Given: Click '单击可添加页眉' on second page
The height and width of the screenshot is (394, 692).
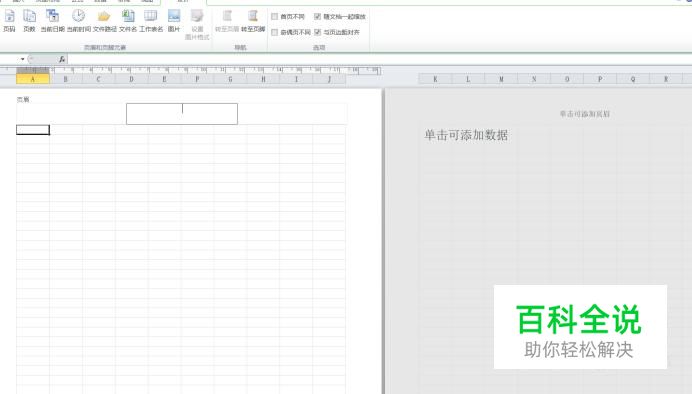Looking at the screenshot, I should 585,114.
